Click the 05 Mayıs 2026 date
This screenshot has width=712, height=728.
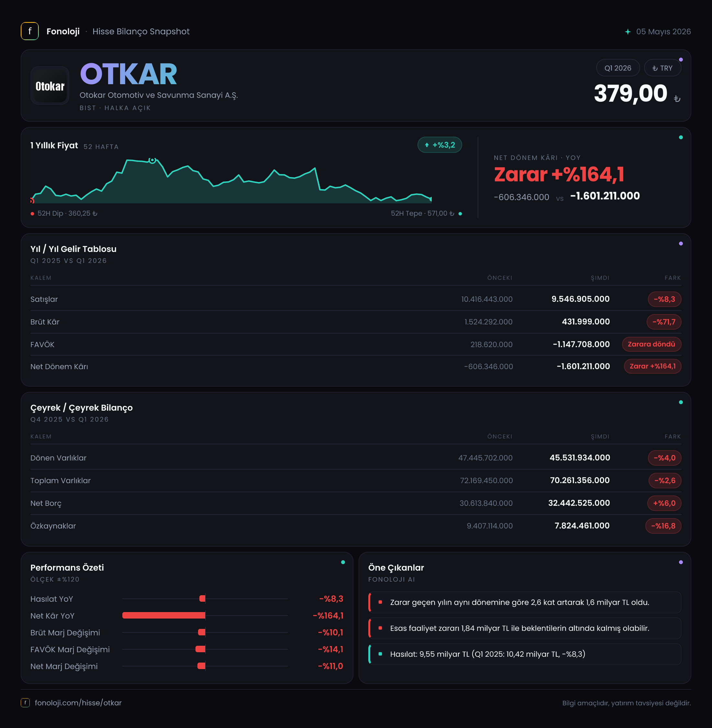pyautogui.click(x=663, y=32)
